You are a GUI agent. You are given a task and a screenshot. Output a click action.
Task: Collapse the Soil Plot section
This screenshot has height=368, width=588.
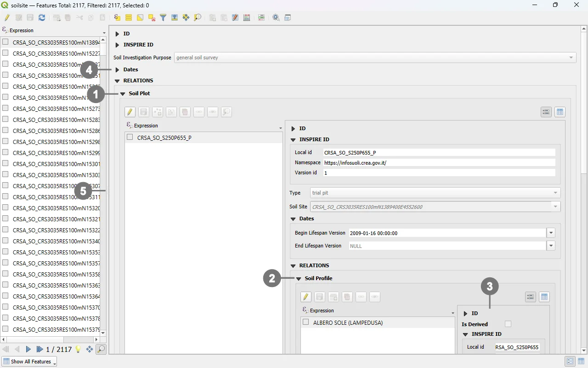coord(123,93)
